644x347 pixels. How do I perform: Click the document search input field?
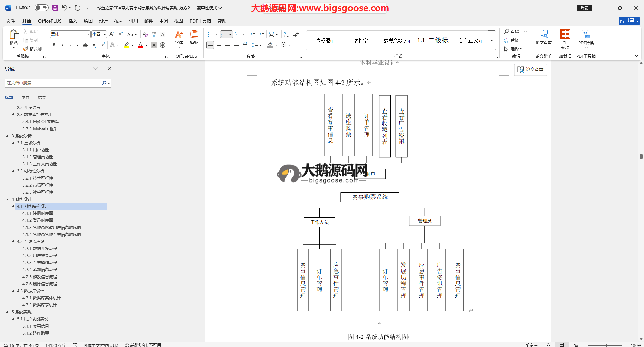(54, 83)
